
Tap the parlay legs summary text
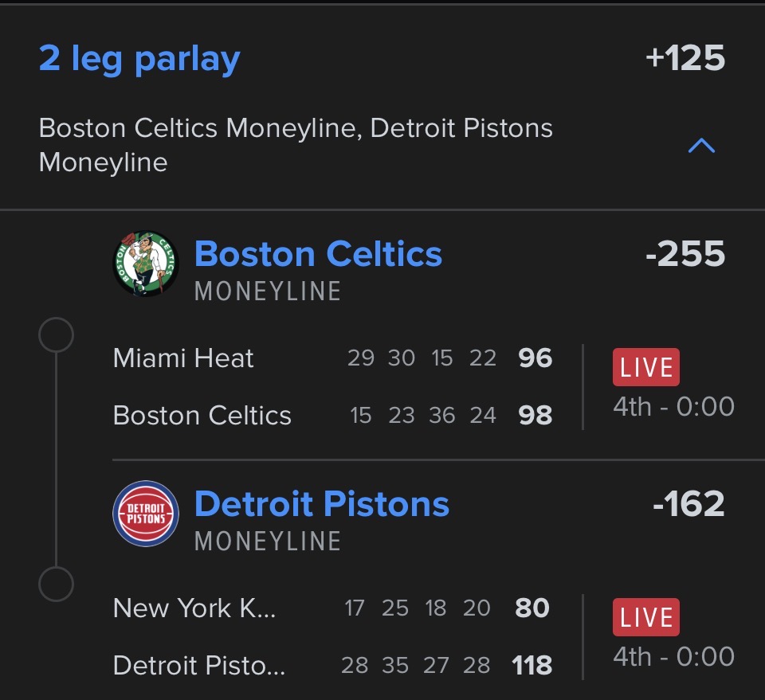296,145
